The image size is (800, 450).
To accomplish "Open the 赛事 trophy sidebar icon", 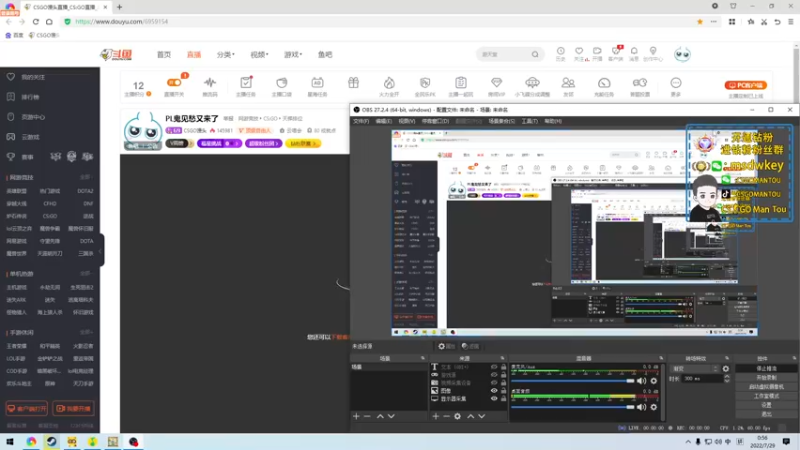I will pyautogui.click(x=11, y=157).
